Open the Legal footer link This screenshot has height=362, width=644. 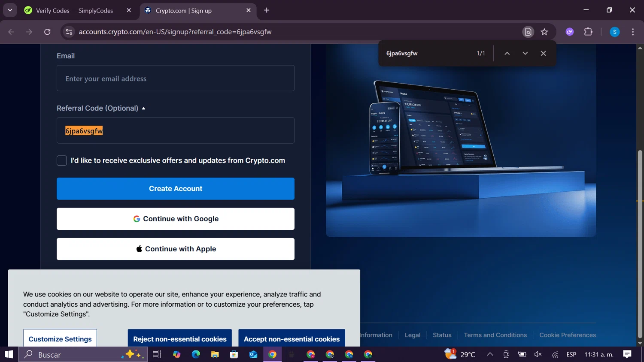click(413, 335)
